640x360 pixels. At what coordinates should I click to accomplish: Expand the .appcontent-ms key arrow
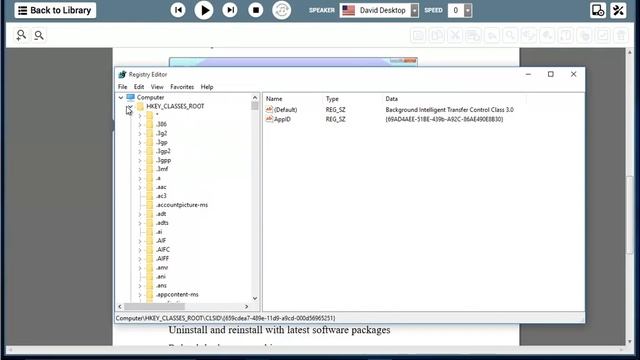140,295
